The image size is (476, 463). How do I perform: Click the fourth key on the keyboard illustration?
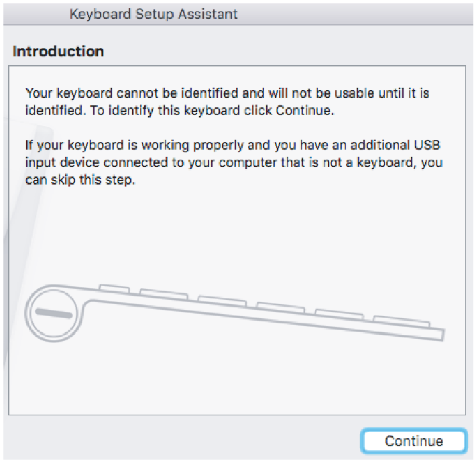[280, 306]
